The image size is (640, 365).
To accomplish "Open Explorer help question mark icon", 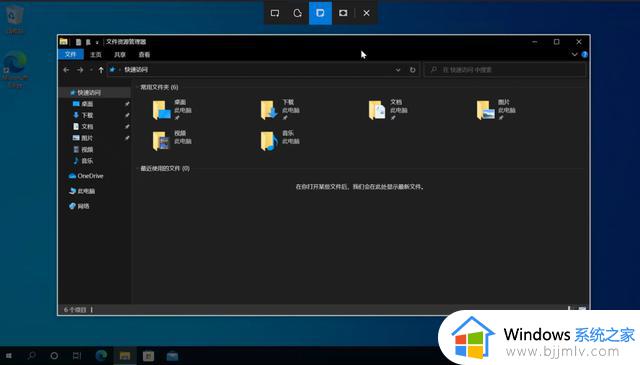I will pos(584,54).
